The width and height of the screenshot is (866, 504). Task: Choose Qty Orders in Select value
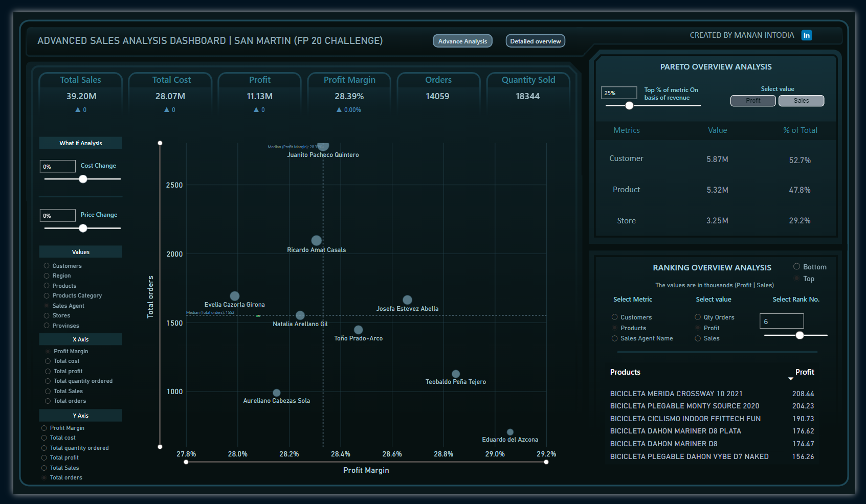pyautogui.click(x=698, y=317)
